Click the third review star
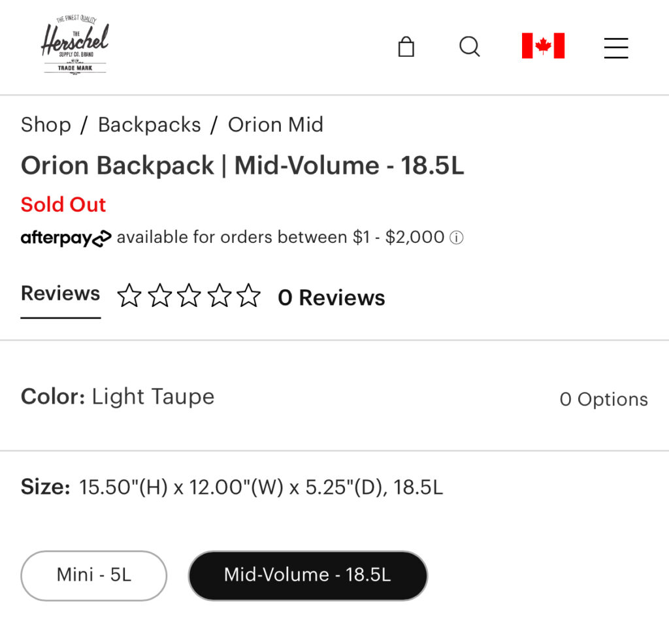The height and width of the screenshot is (644, 669). tap(189, 297)
